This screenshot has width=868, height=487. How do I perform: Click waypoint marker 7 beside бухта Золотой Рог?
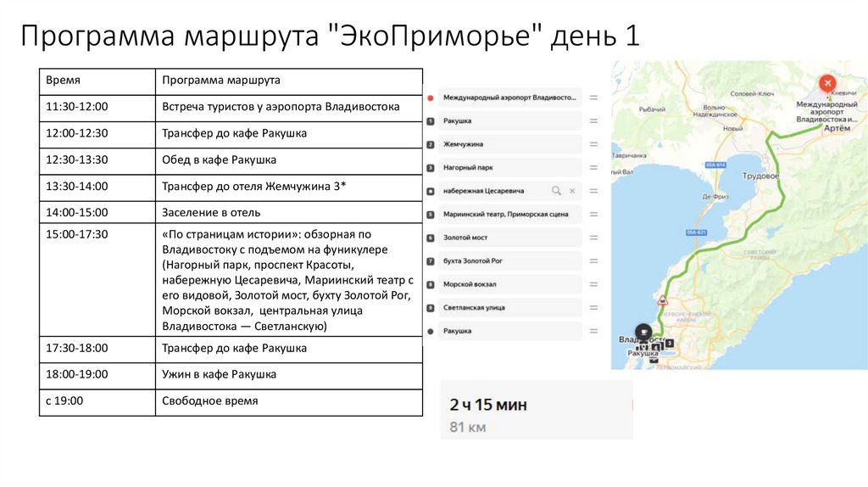click(430, 261)
